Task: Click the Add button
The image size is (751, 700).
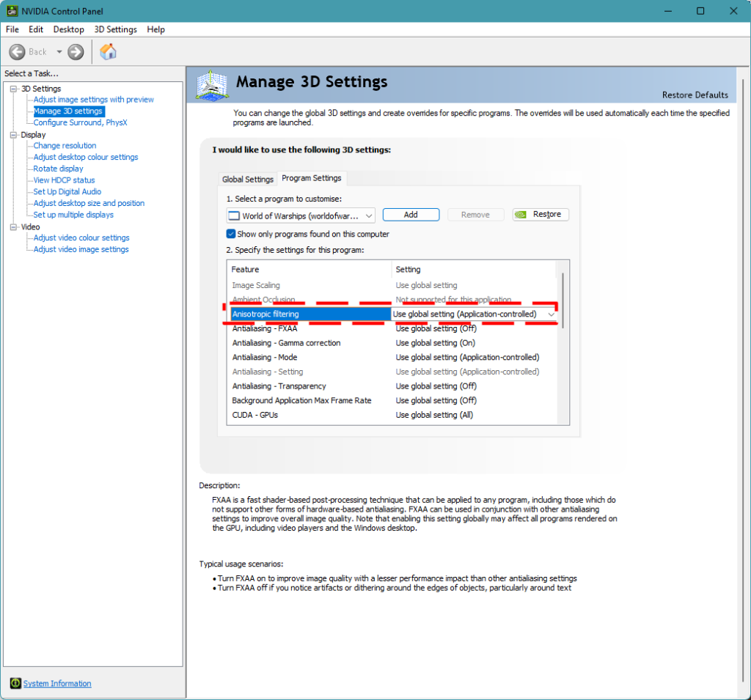Action: (x=411, y=215)
